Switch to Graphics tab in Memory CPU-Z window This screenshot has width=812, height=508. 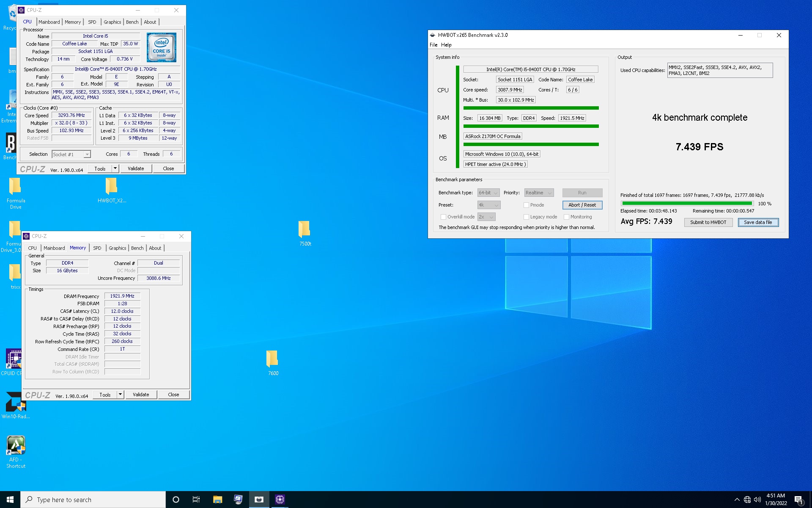tap(118, 248)
